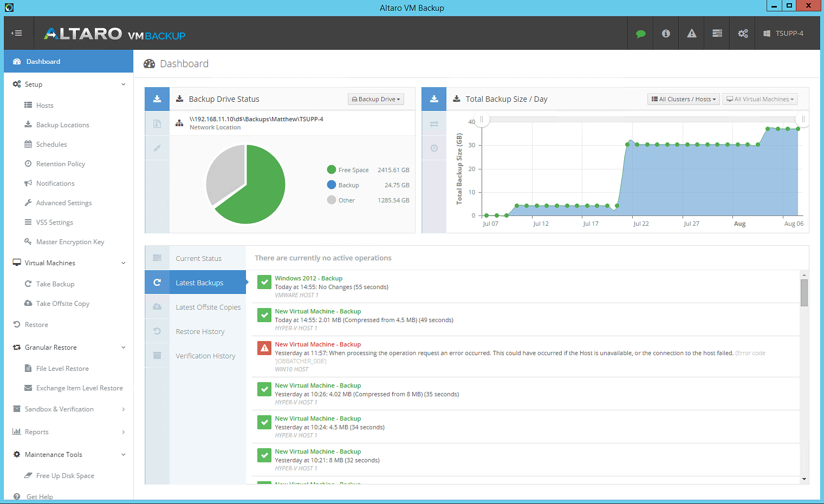824x504 pixels.
Task: Collapse the sidebar with the top-left menu icon
Action: tap(18, 33)
